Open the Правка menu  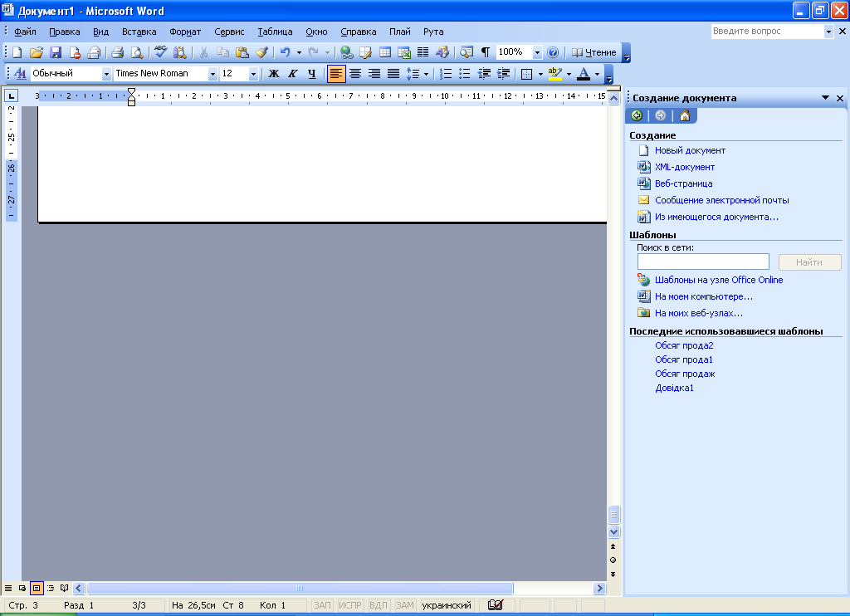click(65, 32)
